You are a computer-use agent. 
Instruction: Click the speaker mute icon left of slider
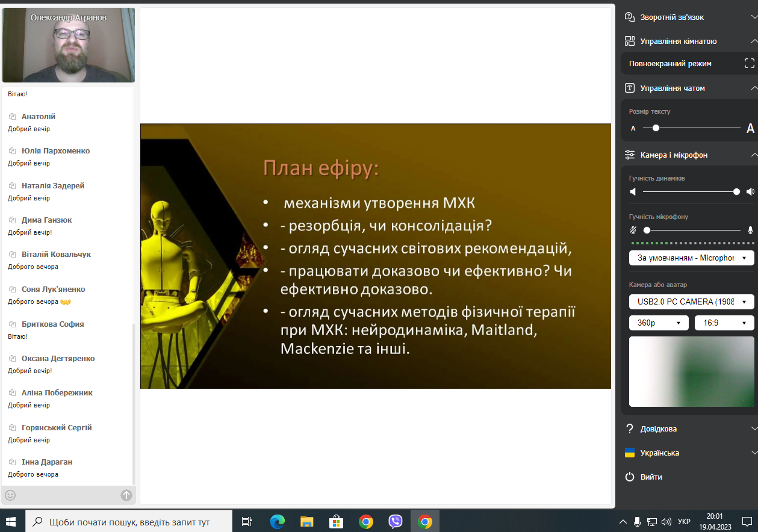coord(633,192)
